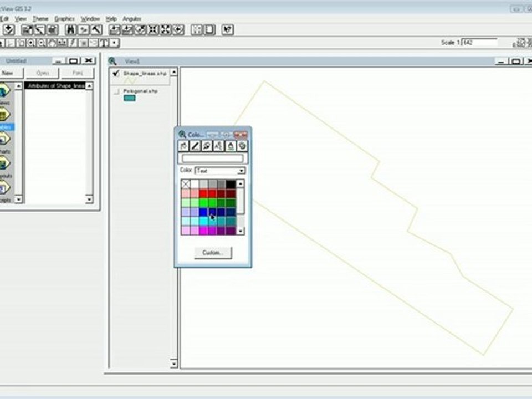532x399 pixels.
Task: Click Zoom to Full Extent icon
Action: 115,30
